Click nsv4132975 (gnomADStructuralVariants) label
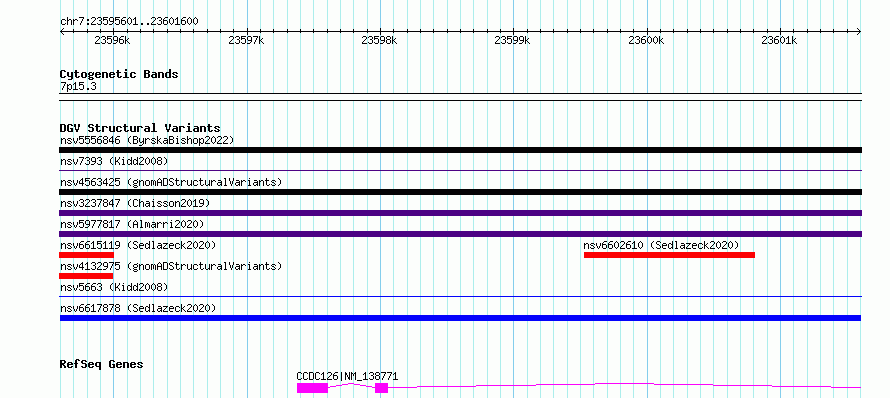The image size is (890, 398). [x=171, y=266]
